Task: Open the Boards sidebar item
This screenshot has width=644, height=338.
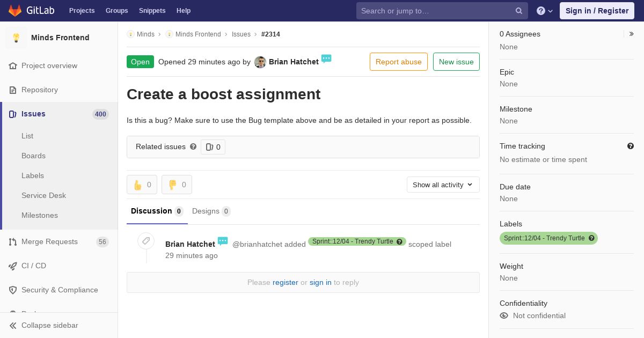Action: coord(33,156)
